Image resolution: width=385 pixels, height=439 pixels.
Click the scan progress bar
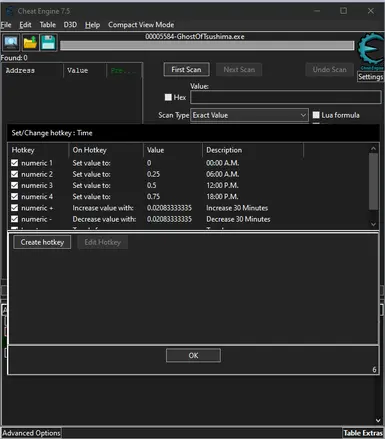[x=207, y=46]
